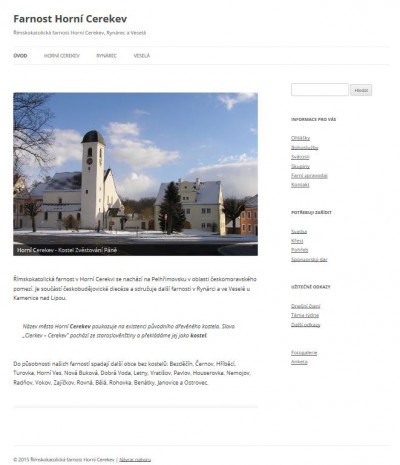Screen dimensions: 400x465
Task: Click the church photo of Horní Cerekev
Action: (x=135, y=174)
